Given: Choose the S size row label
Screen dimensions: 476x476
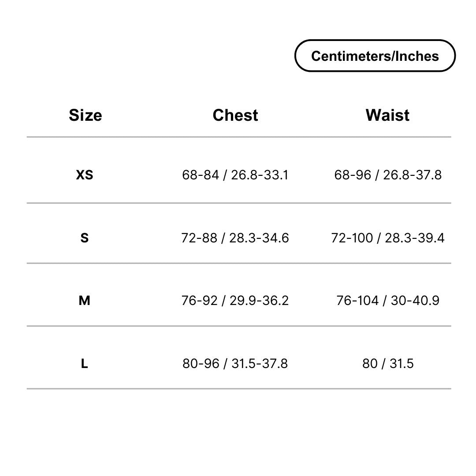Looking at the screenshot, I should click(84, 238).
